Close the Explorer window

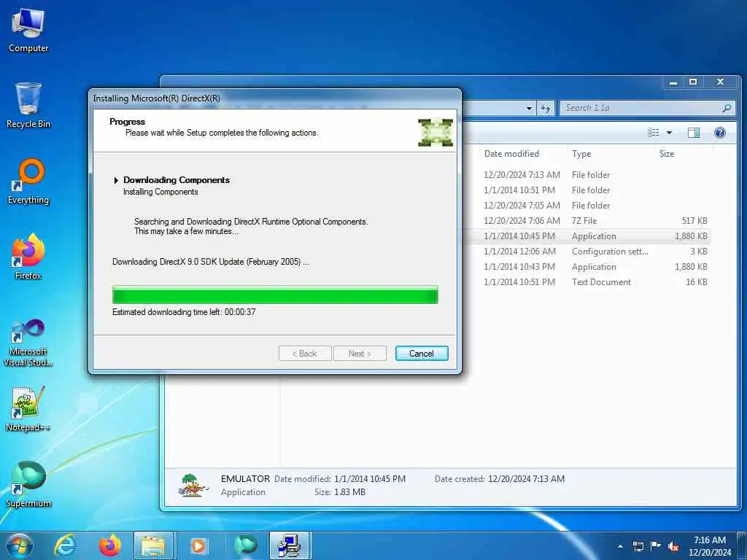720,82
